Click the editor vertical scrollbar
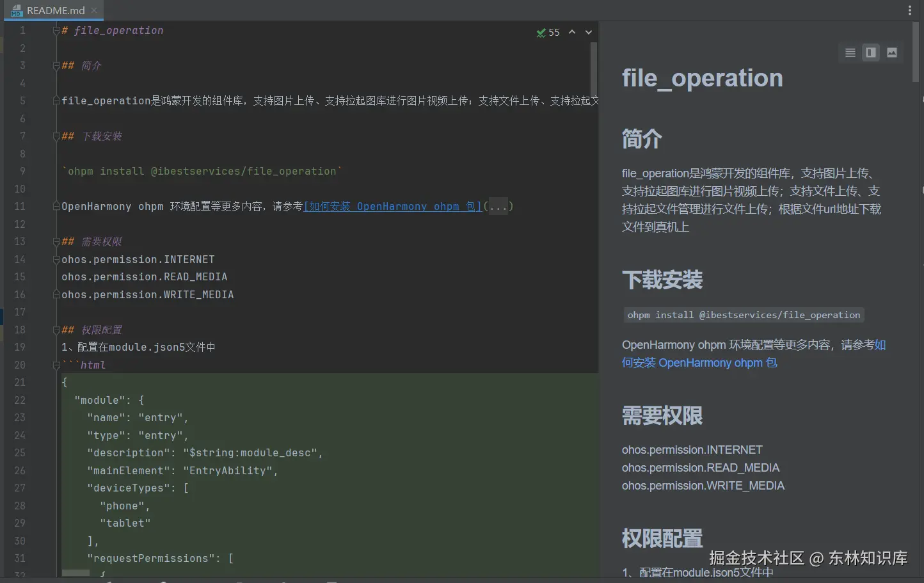The image size is (924, 583). pyautogui.click(x=594, y=69)
